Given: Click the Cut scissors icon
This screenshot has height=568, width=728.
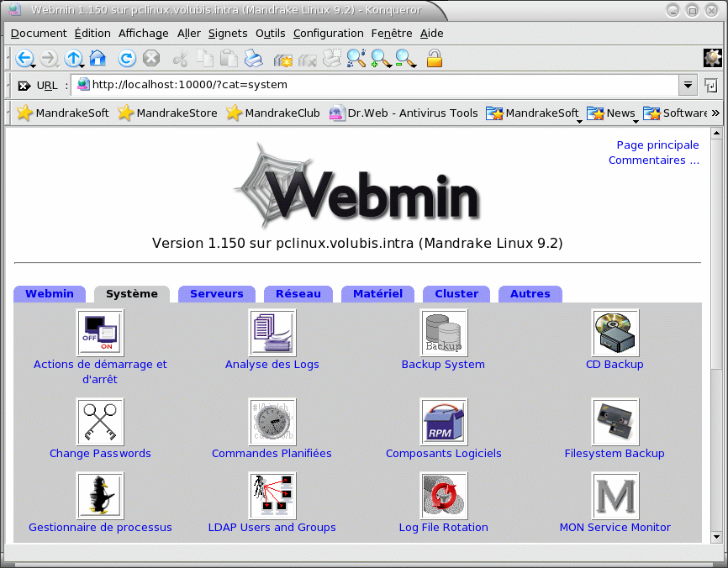Looking at the screenshot, I should [x=180, y=59].
